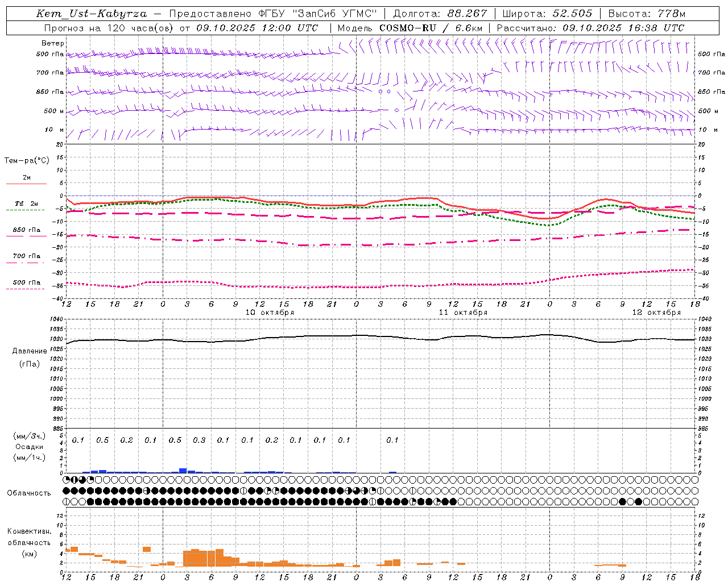Screen dimensions: 728x582
Task: Click the Давление pressure panel label
Action: pos(30,351)
